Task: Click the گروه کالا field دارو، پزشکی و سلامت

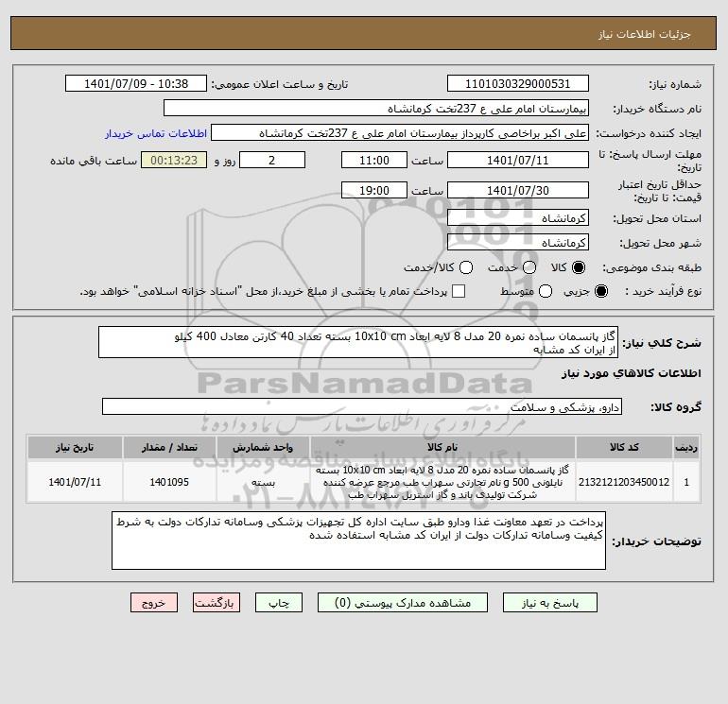Action: tap(362, 407)
